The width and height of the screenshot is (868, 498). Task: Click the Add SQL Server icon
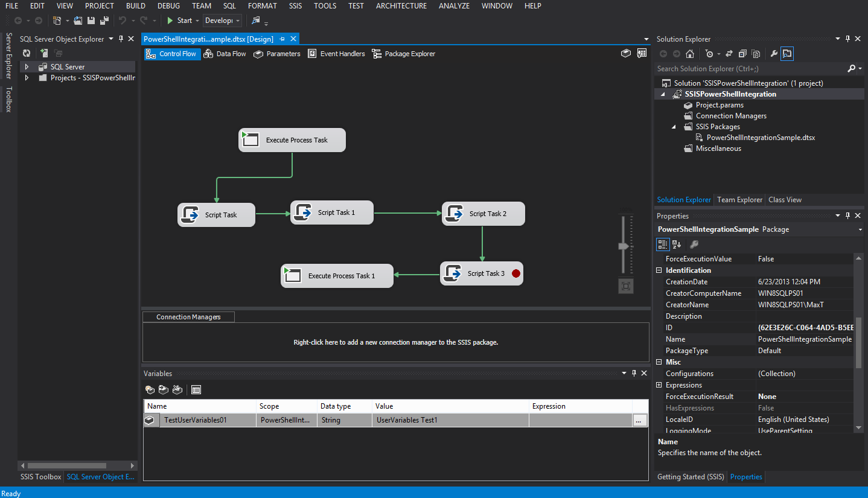click(x=43, y=53)
